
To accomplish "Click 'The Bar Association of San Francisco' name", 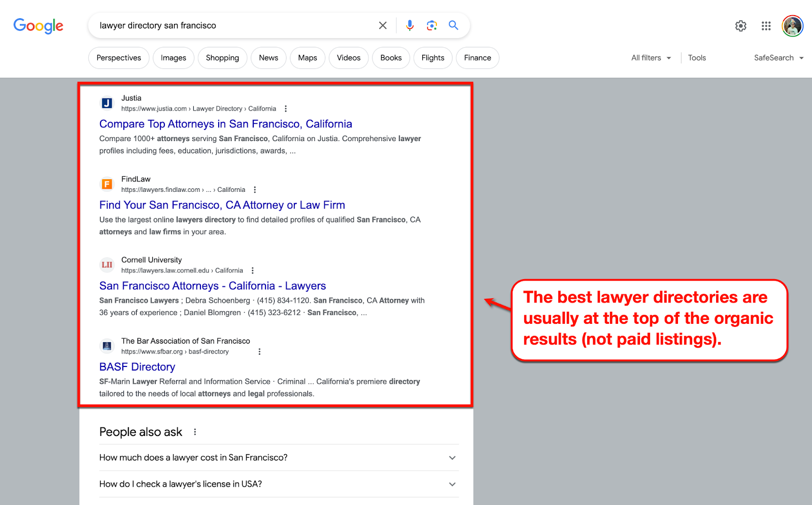I will coord(186,341).
